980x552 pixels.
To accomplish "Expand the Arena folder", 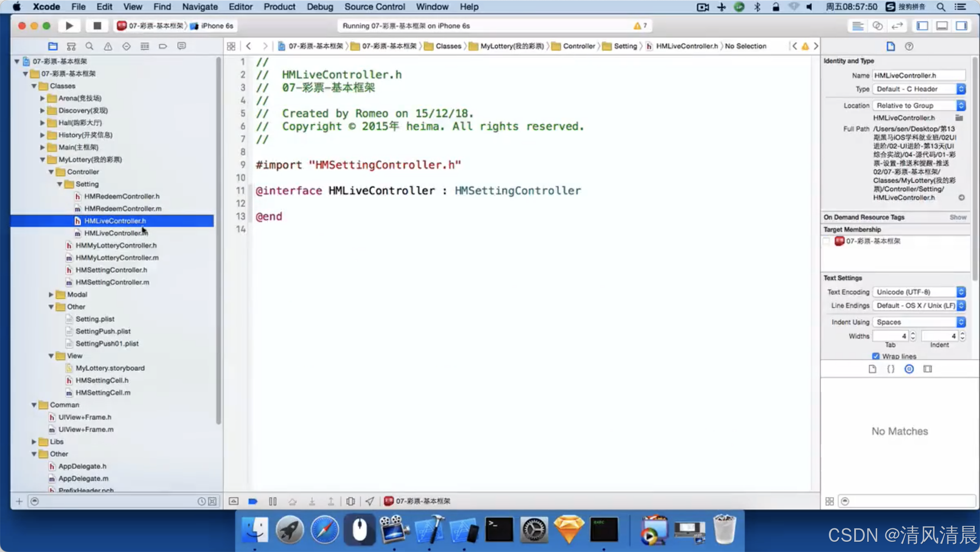I will click(x=42, y=98).
